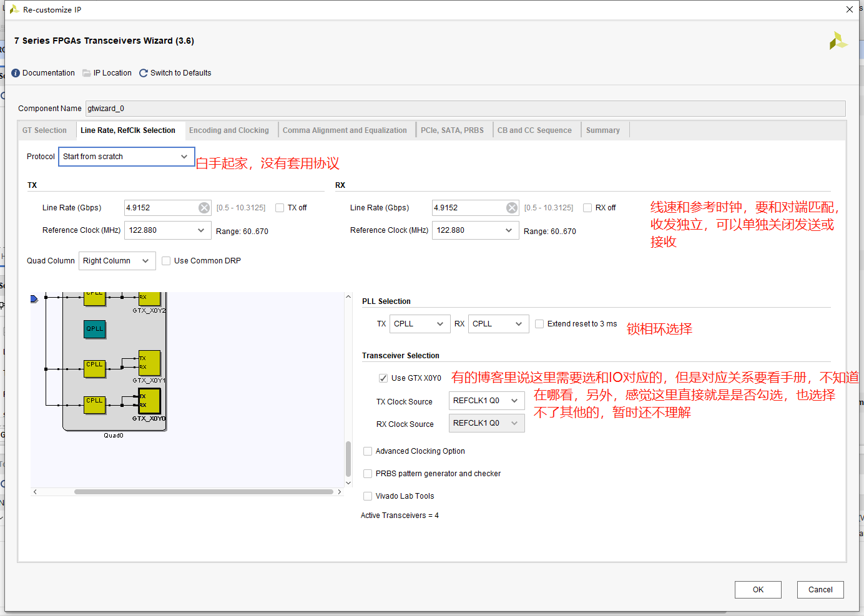Viewport: 864px width, 616px height.
Task: Click the OK button
Action: coord(758,590)
